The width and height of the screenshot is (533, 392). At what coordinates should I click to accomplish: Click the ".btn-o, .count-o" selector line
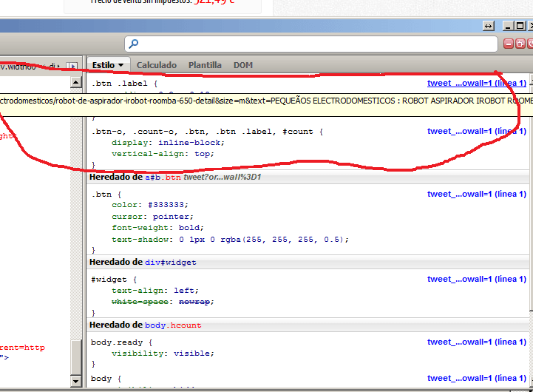pyautogui.click(x=207, y=132)
